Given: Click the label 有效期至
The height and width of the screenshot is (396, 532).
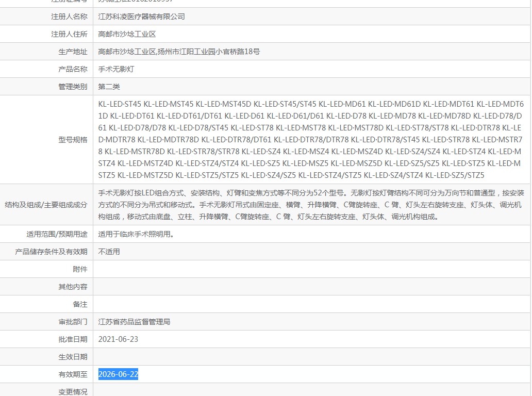Looking at the screenshot, I should tap(73, 375).
